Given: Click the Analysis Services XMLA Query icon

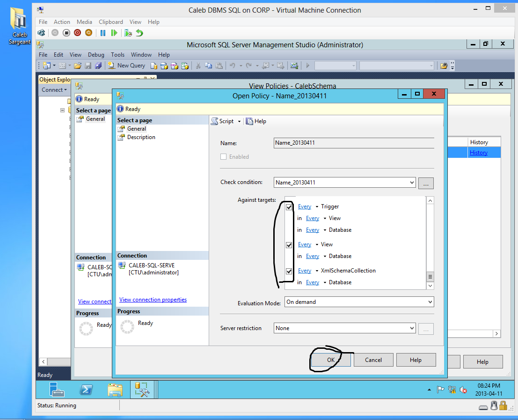Looking at the screenshot, I should 185,66.
